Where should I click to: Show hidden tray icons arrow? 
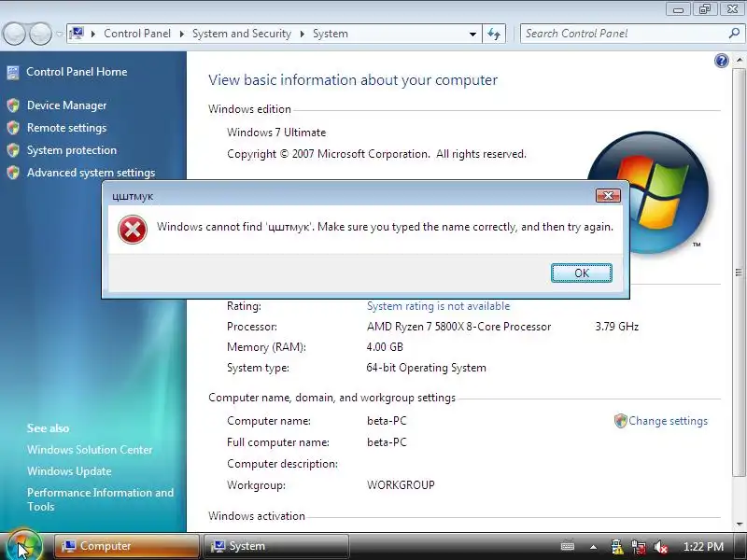point(593,547)
